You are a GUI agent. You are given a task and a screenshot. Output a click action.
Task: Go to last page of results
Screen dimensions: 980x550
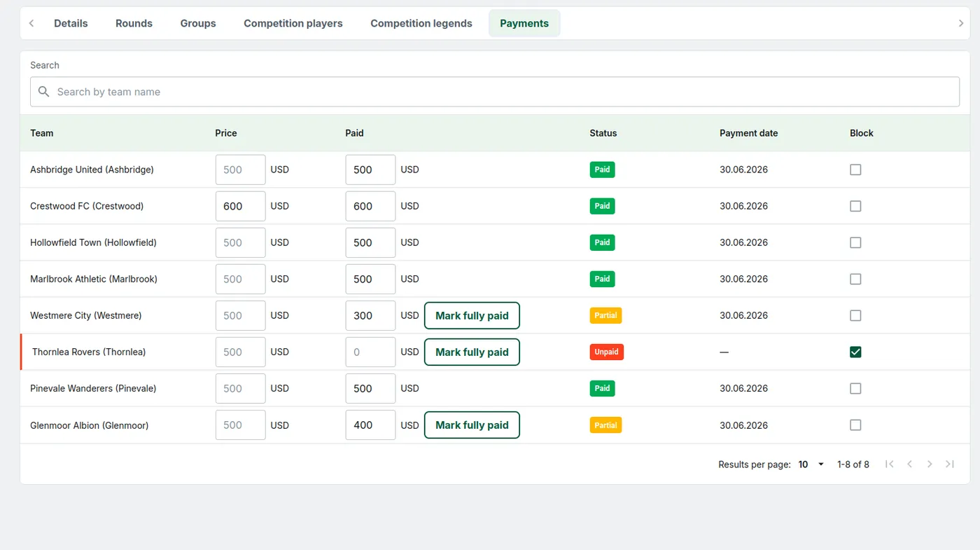[950, 464]
